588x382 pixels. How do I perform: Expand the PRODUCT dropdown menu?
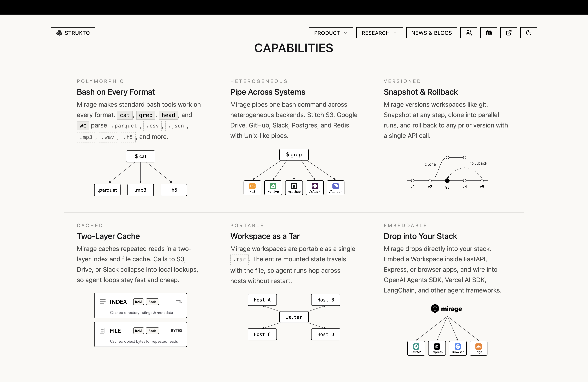tap(331, 33)
